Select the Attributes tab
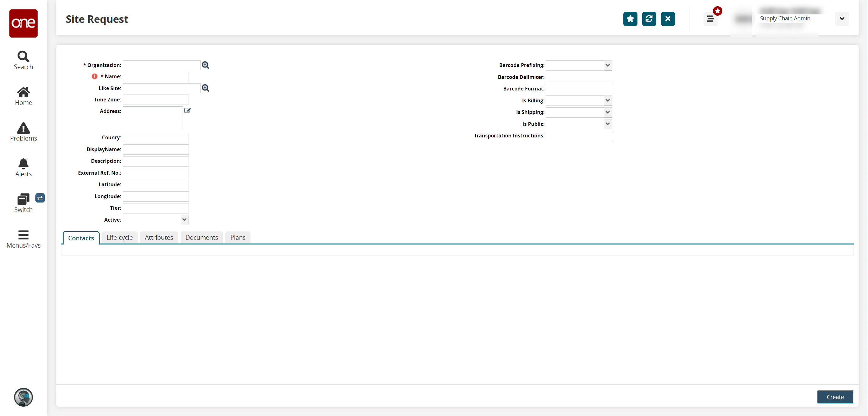868x416 pixels. click(159, 237)
